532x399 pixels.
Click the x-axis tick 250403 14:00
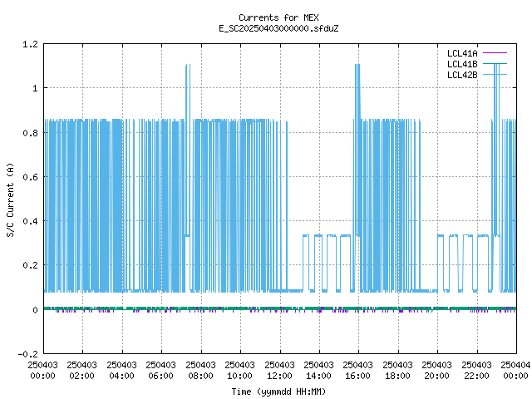(318, 371)
